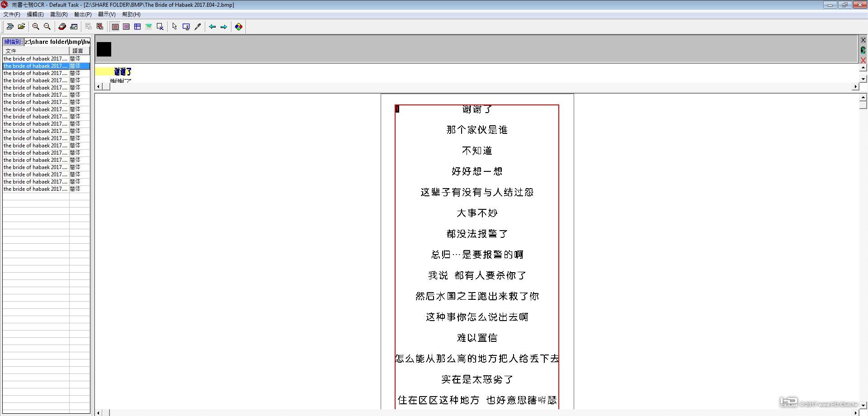Open the 輸出(P) menu

tap(82, 14)
